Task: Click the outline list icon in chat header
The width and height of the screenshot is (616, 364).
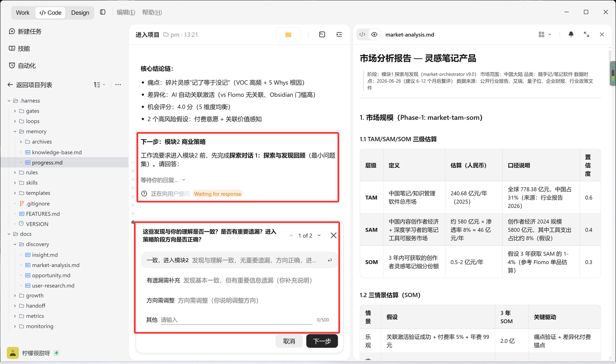Action: 339,35
